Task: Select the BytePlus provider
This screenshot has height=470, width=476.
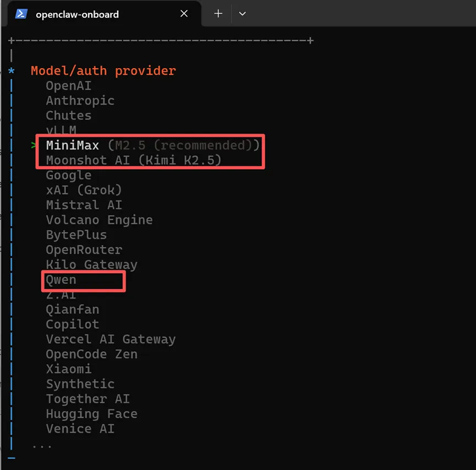Action: click(x=76, y=235)
